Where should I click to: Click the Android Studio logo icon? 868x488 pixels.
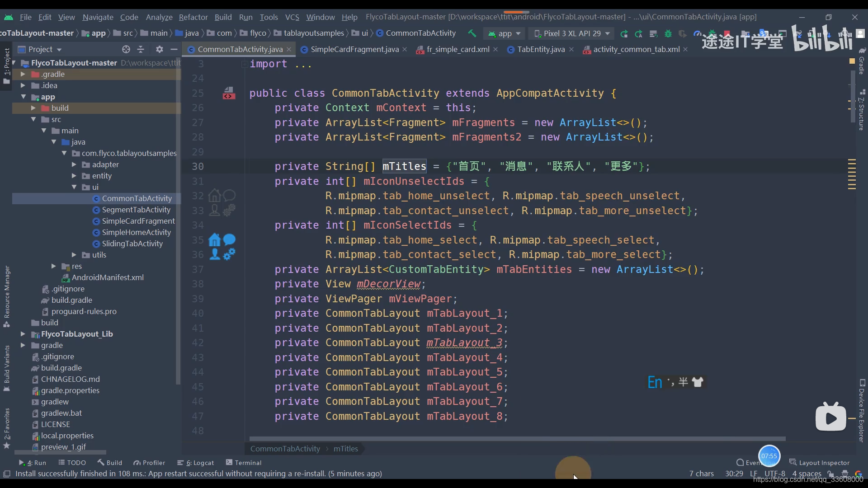(x=9, y=17)
